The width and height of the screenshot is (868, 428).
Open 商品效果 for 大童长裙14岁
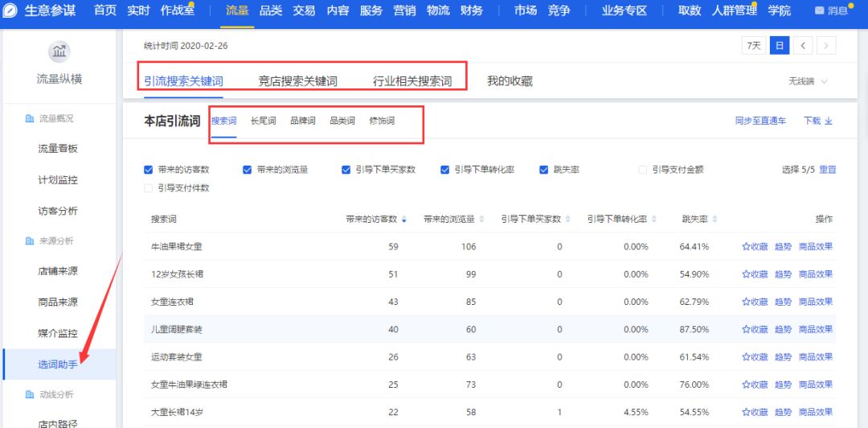(816, 413)
